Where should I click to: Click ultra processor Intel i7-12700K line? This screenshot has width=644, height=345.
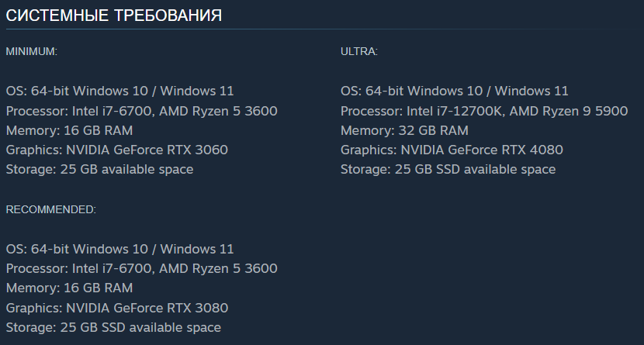click(484, 111)
